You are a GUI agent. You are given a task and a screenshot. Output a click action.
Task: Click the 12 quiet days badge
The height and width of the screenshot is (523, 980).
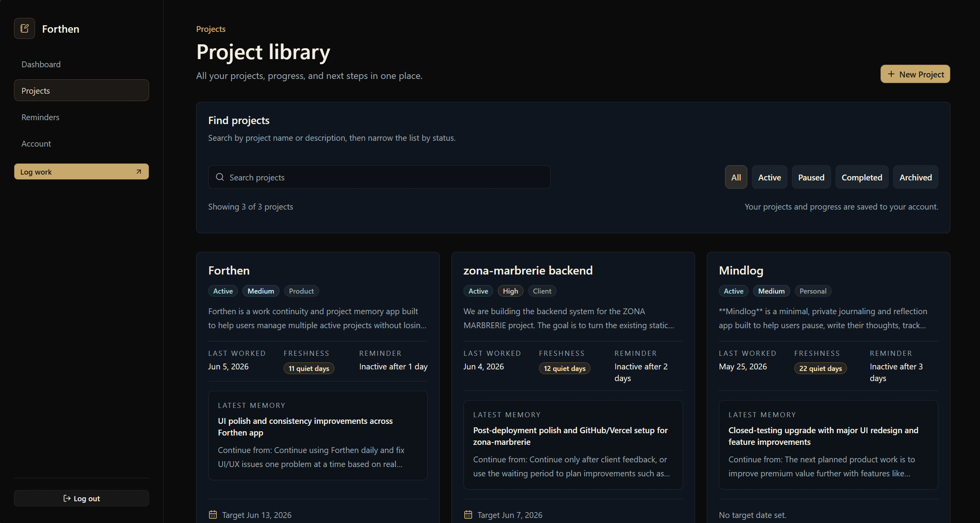[x=564, y=368]
